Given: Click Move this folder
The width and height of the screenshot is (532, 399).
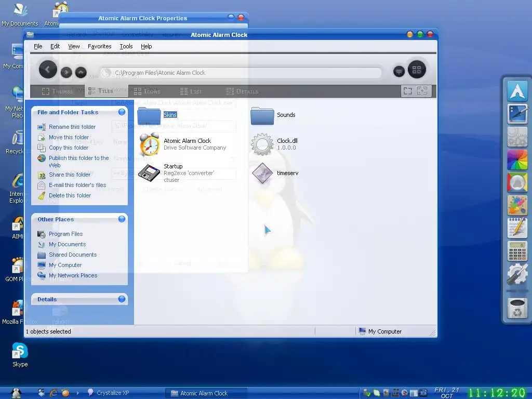Looking at the screenshot, I should [69, 137].
